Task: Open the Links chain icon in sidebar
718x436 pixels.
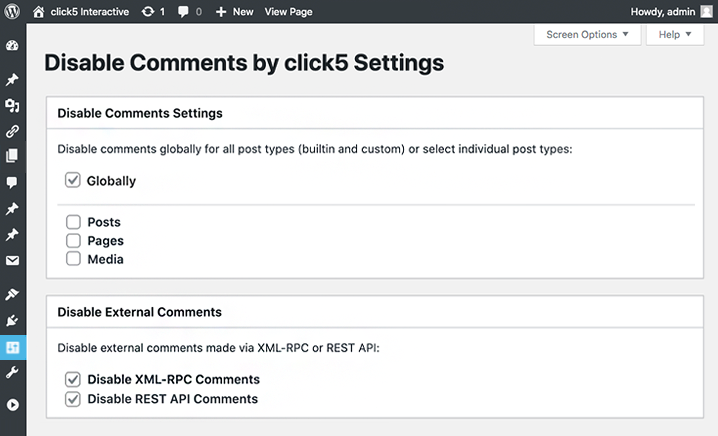Action: pyautogui.click(x=12, y=131)
